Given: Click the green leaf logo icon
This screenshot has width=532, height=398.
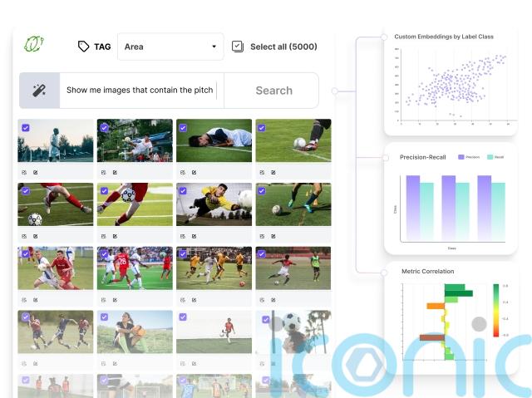Looking at the screenshot, I should (34, 44).
